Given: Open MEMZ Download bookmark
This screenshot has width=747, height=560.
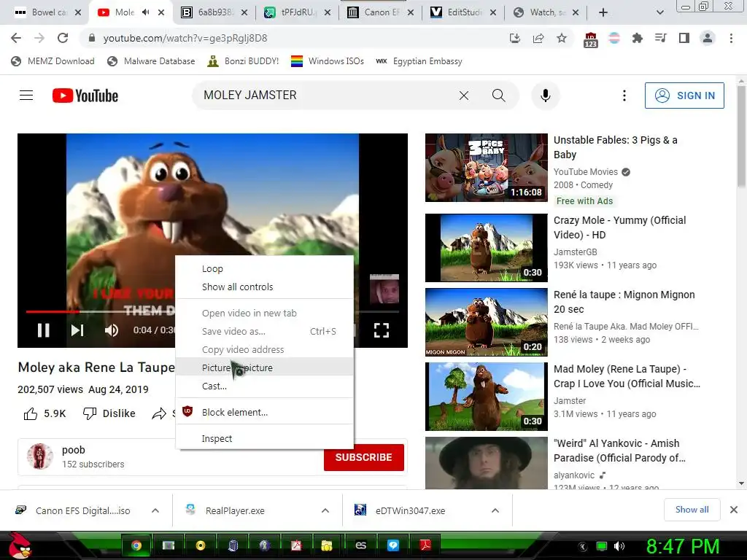Looking at the screenshot, I should tap(53, 61).
